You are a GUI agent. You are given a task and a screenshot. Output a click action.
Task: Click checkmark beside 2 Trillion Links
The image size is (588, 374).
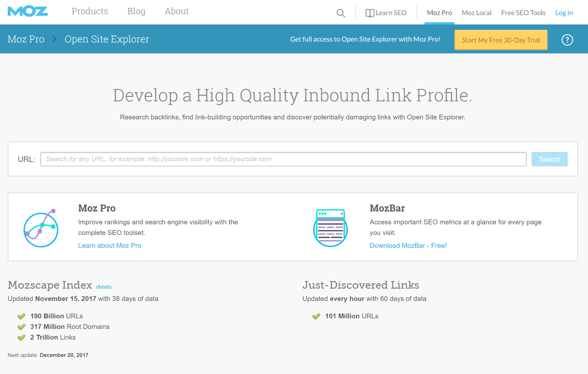(x=22, y=337)
